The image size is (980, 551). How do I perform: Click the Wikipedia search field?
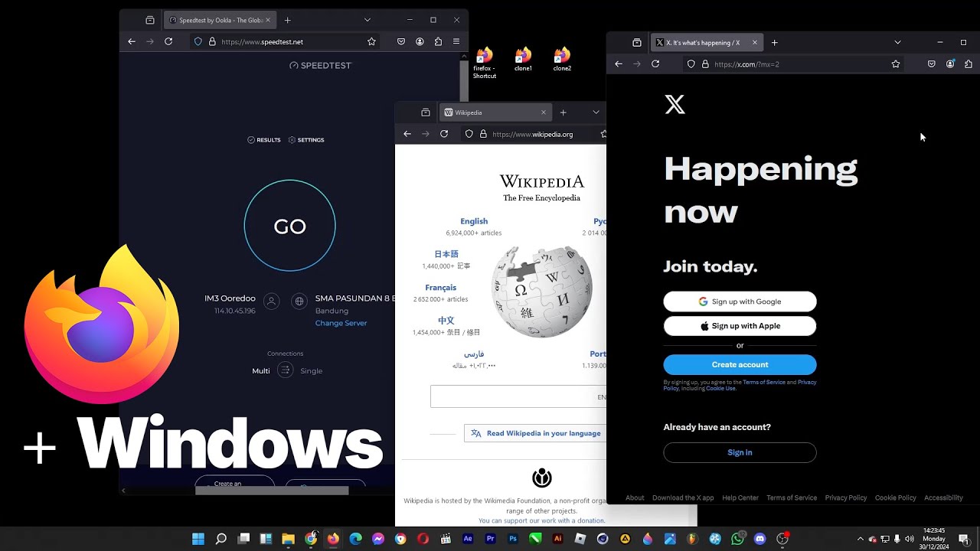pyautogui.click(x=518, y=396)
